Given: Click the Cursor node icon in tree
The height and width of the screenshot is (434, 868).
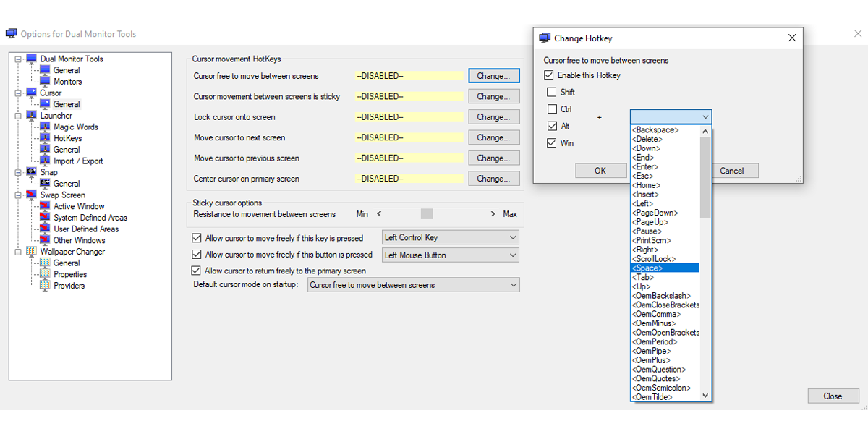Looking at the screenshot, I should click(x=31, y=93).
